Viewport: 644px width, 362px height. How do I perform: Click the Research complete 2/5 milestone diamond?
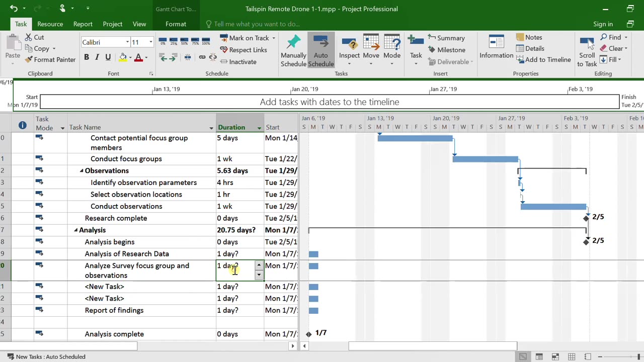coord(586,218)
